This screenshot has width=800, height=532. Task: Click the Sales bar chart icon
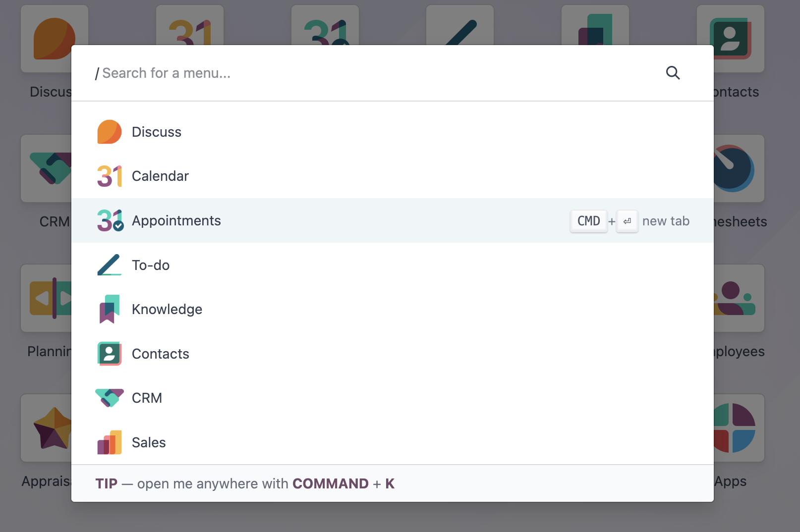(110, 442)
